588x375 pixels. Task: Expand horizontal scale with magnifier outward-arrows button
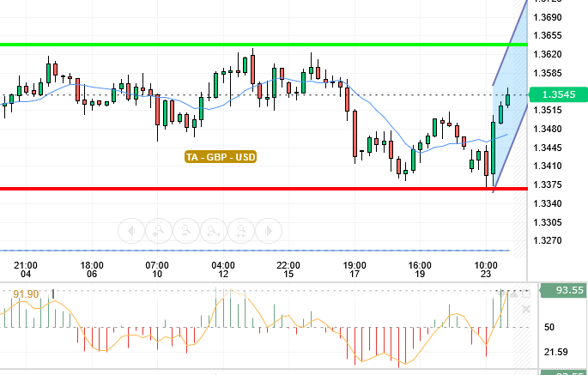coord(214,231)
